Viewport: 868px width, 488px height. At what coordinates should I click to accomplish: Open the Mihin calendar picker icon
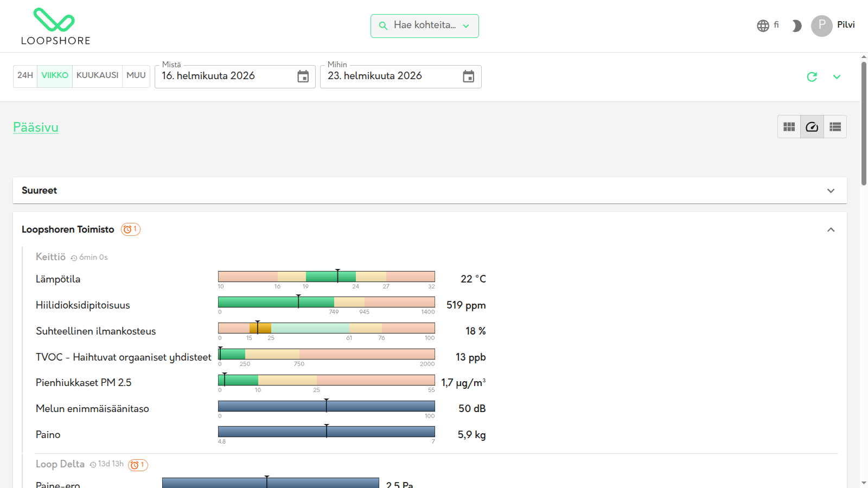point(469,76)
